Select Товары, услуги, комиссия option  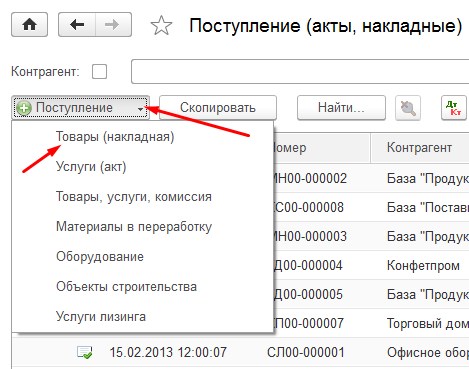[x=134, y=197]
